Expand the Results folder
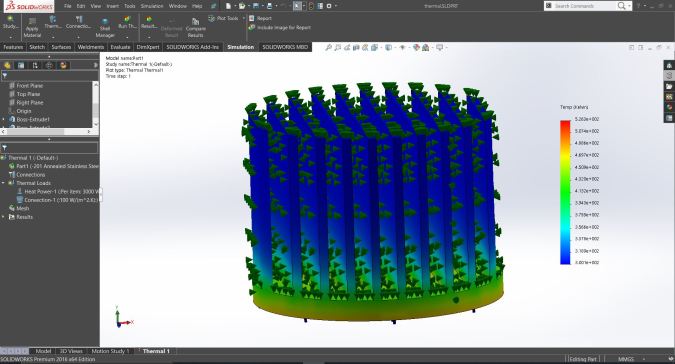This screenshot has width=675, height=364. (4, 217)
